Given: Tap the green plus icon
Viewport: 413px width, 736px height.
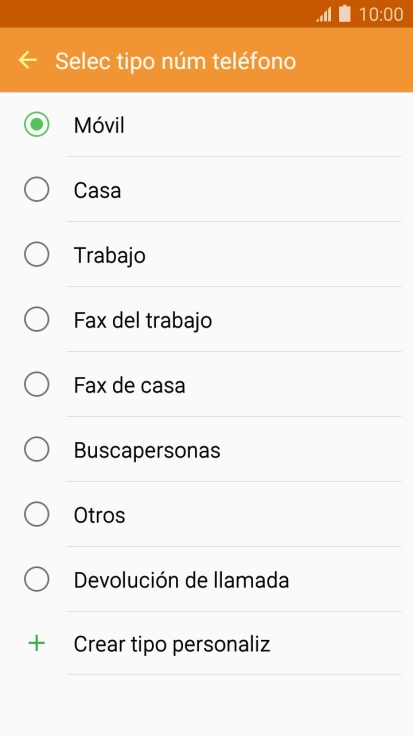Looking at the screenshot, I should coord(37,644).
